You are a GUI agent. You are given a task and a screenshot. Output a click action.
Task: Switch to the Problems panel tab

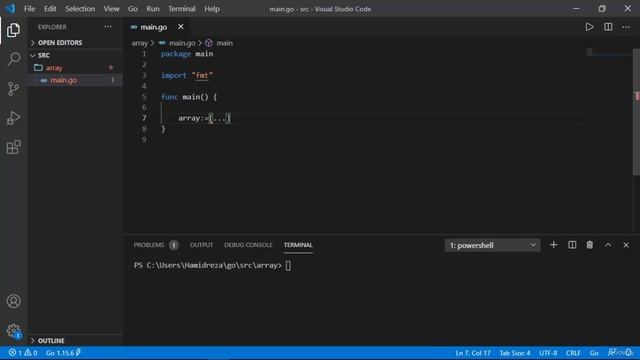tap(156, 245)
